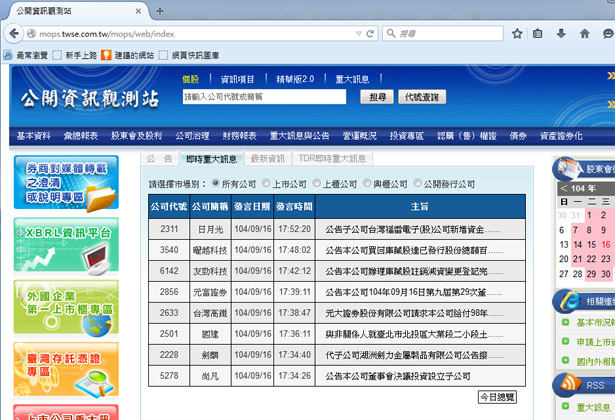Switch to the 最新資訊 tab

click(268, 159)
